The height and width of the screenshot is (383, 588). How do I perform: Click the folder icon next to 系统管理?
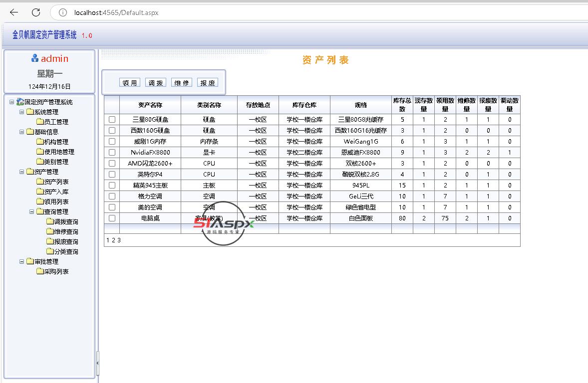coord(30,112)
